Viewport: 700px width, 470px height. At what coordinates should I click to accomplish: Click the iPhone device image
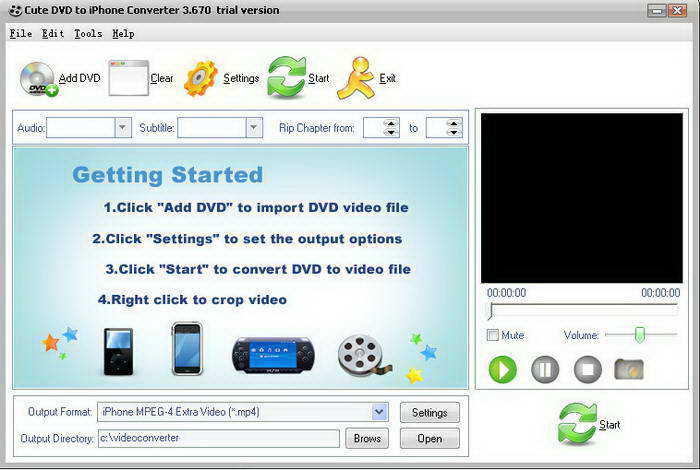[188, 349]
